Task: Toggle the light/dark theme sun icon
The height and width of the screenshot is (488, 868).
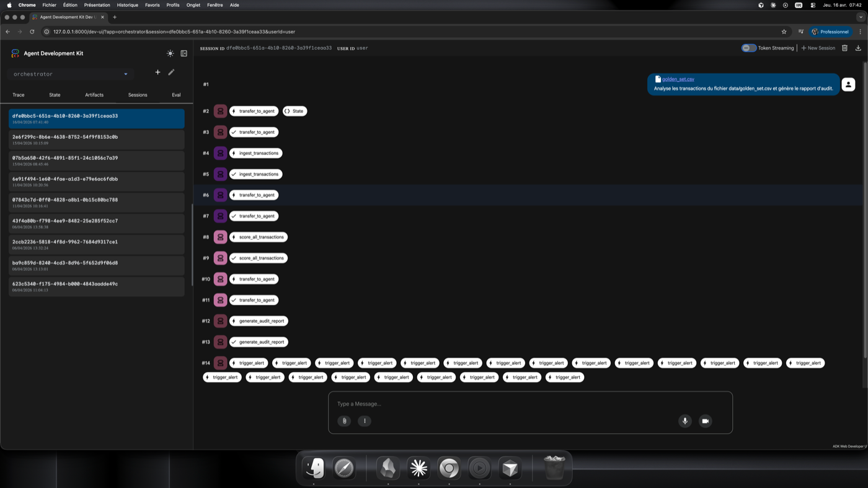Action: (170, 53)
